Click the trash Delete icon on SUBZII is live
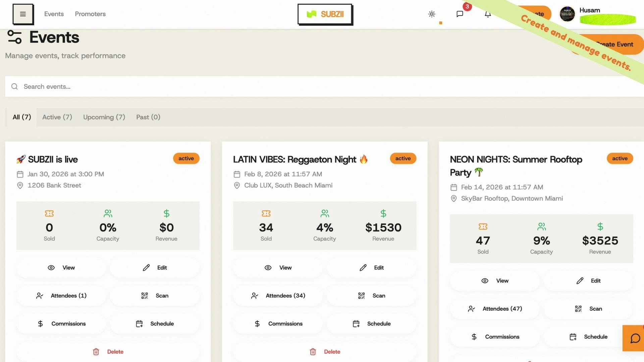Screen dimensions: 644x362 point(96,352)
